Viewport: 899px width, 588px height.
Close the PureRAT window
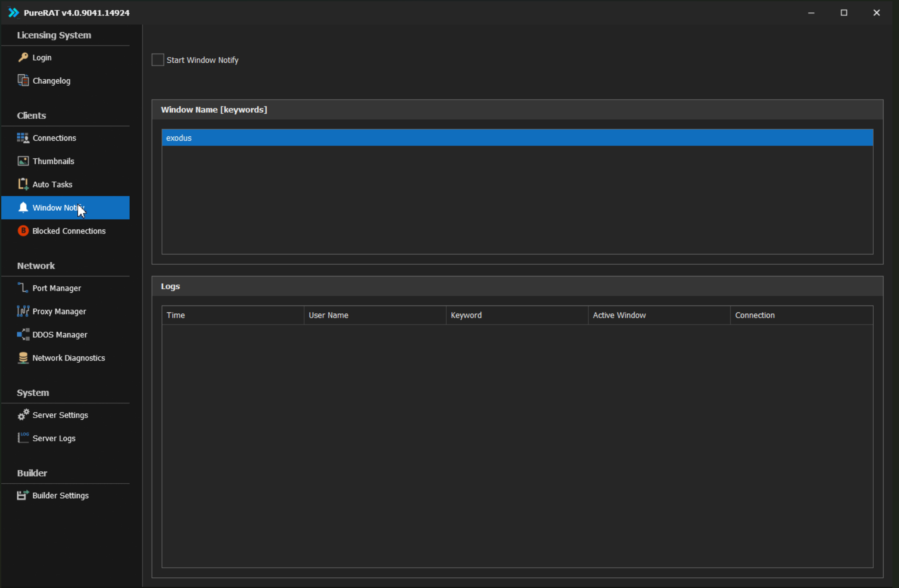tap(877, 12)
